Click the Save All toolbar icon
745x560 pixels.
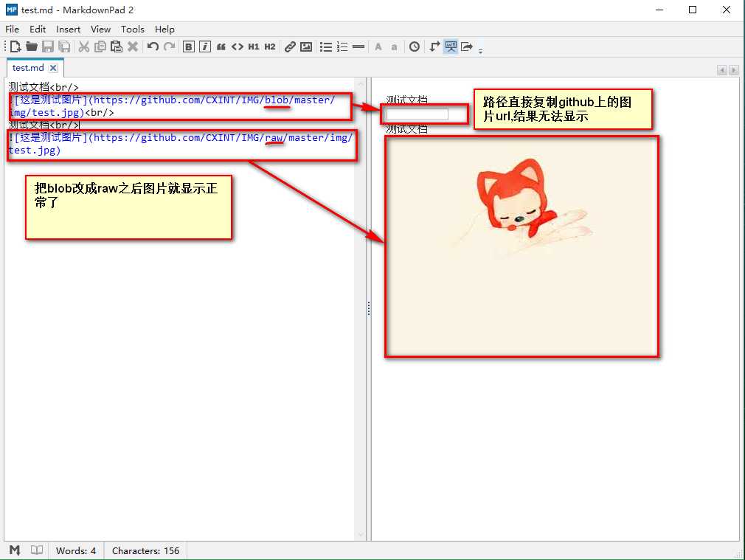64,46
